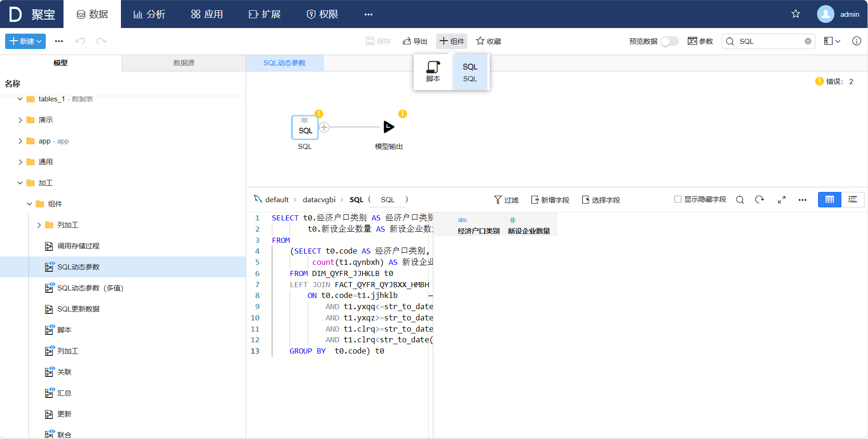Click the 选择字段 button
This screenshot has height=439, width=868.
point(601,200)
